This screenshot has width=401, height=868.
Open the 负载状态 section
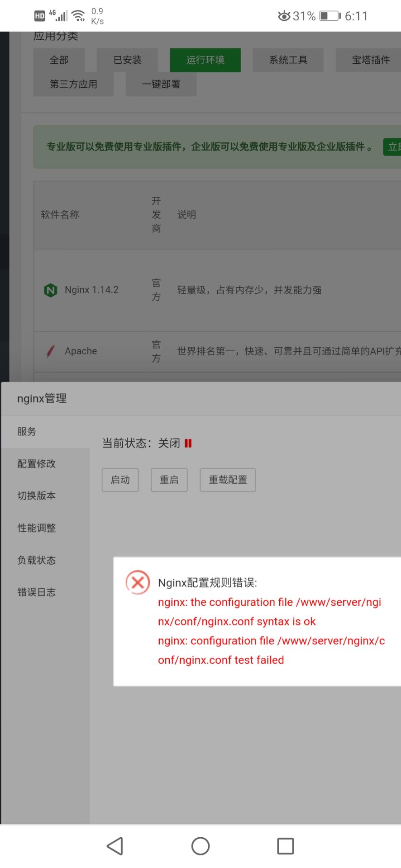45,560
